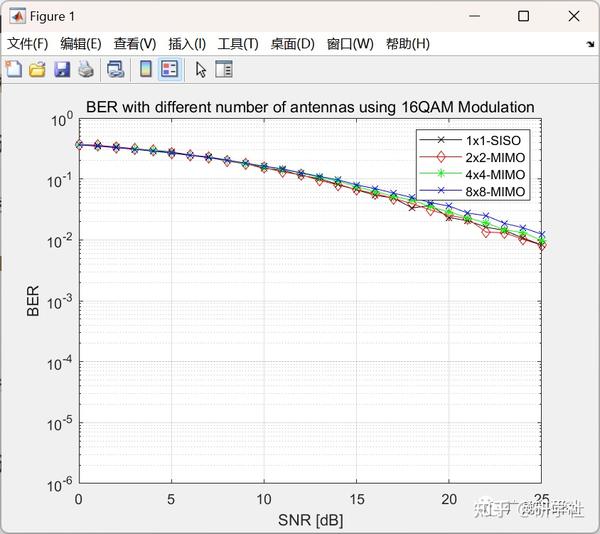Select the Edit Plot arrow tool
The width and height of the screenshot is (600, 534).
coord(201,70)
